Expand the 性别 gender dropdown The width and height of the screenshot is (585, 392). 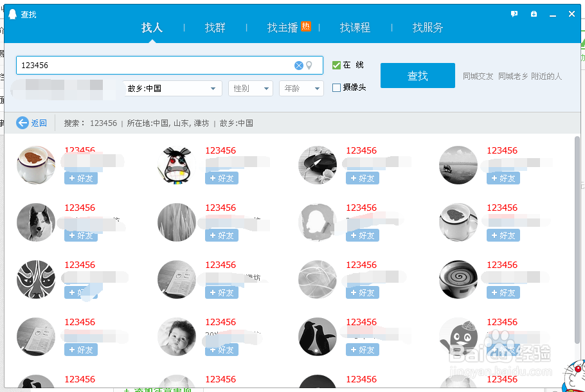[x=250, y=88]
